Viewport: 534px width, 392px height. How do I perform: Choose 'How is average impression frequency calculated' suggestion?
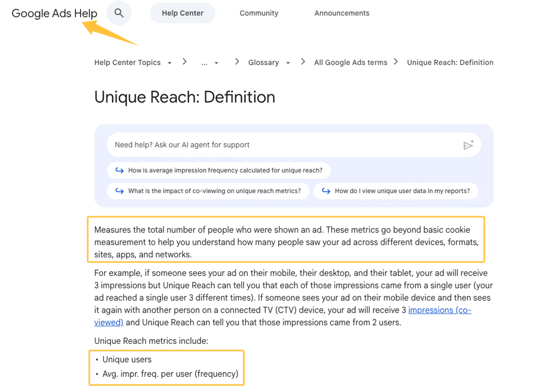[x=219, y=170]
